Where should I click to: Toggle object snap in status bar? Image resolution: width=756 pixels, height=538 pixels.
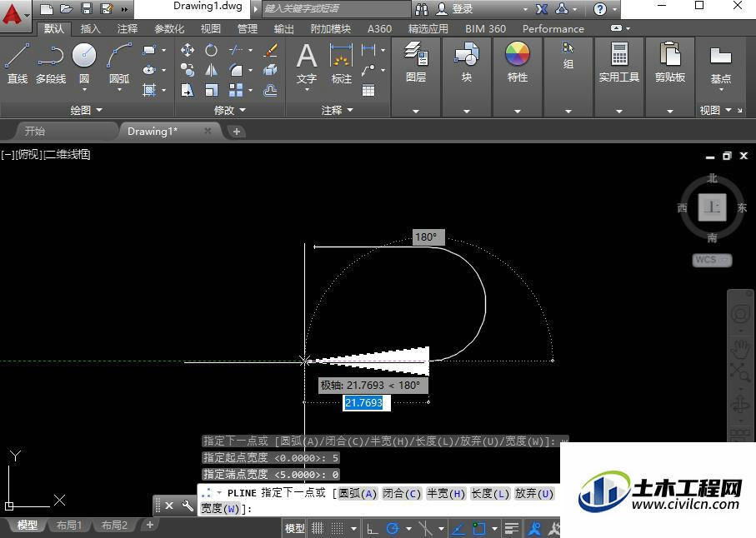(478, 528)
